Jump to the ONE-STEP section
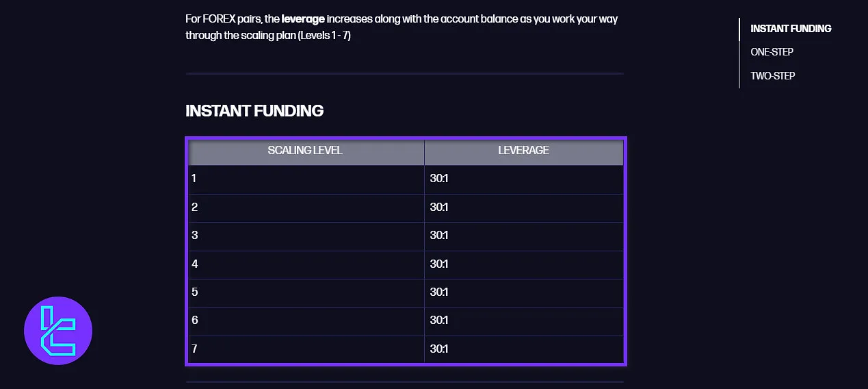Screen dimensions: 868x389 pyautogui.click(x=772, y=52)
